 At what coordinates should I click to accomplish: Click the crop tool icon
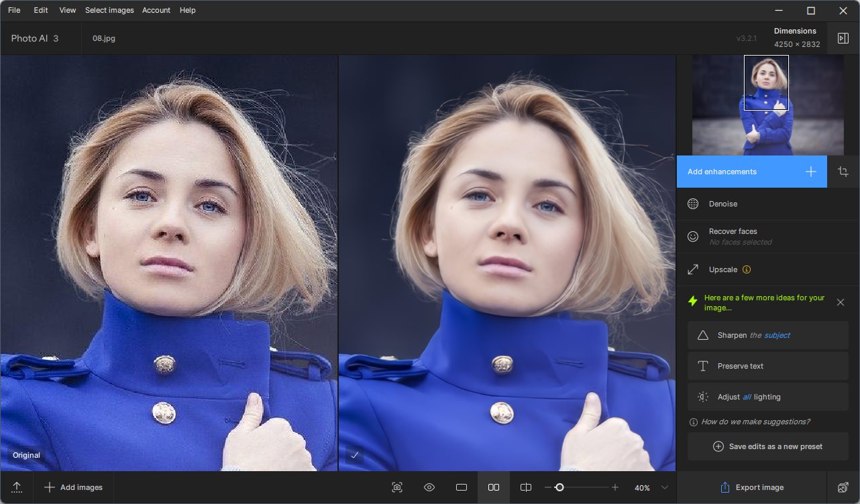843,172
